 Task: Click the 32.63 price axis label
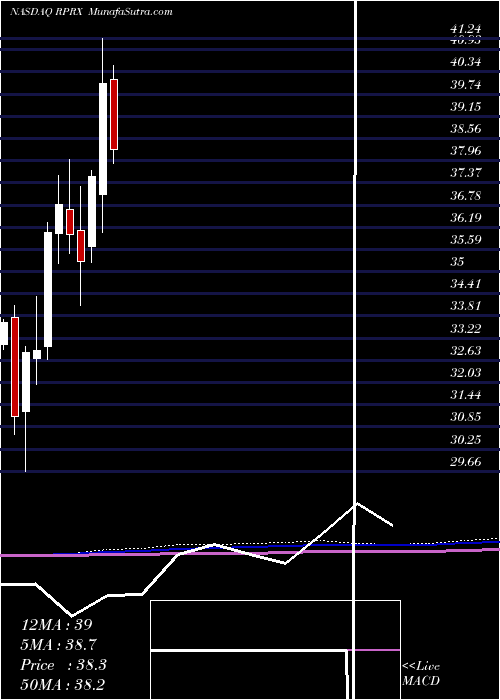[466, 351]
